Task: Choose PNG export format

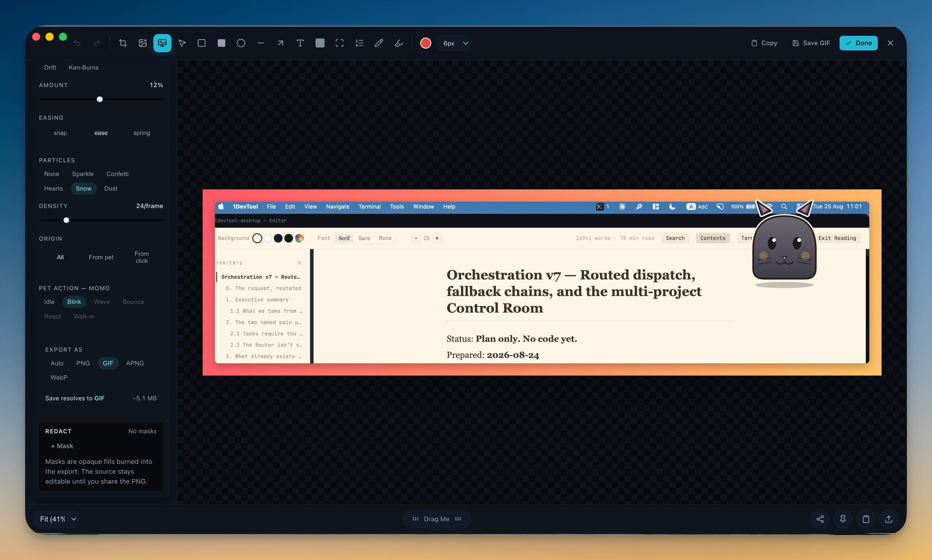Action: [x=83, y=363]
